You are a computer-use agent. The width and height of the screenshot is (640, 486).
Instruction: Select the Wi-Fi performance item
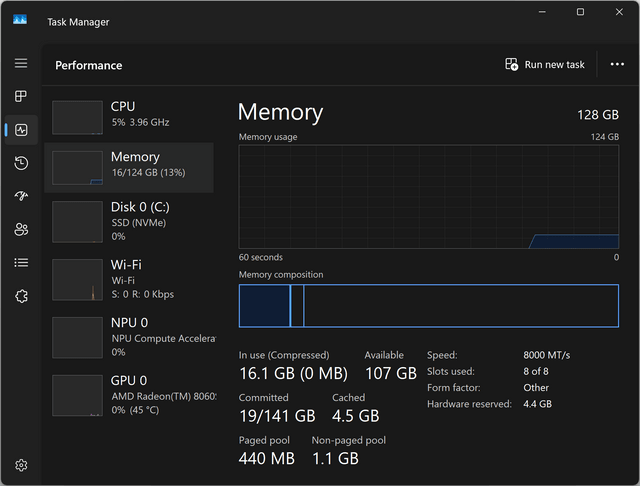tap(129, 280)
